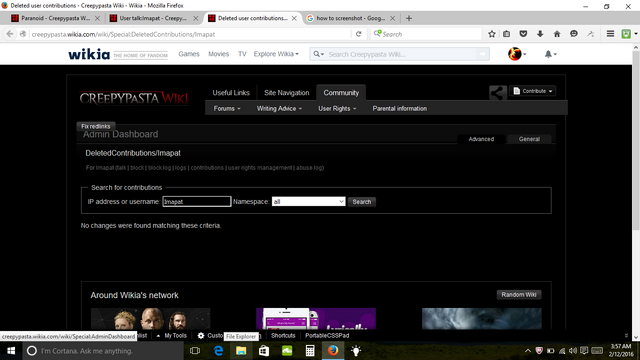Open a new Firefox tab
Image resolution: width=640 pixels, height=360 pixels.
coord(409,18)
